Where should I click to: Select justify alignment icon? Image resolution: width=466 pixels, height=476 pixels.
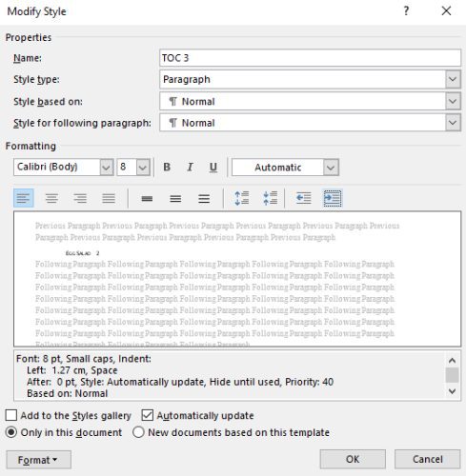[109, 198]
